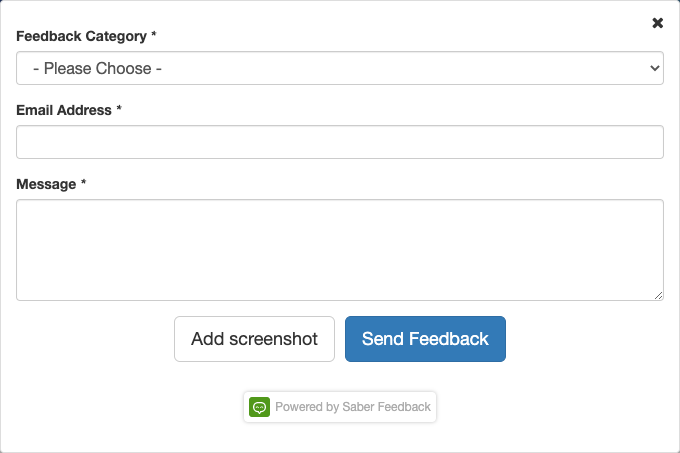Image resolution: width=680 pixels, height=453 pixels.
Task: Click the Message label text
Action: [46, 184]
